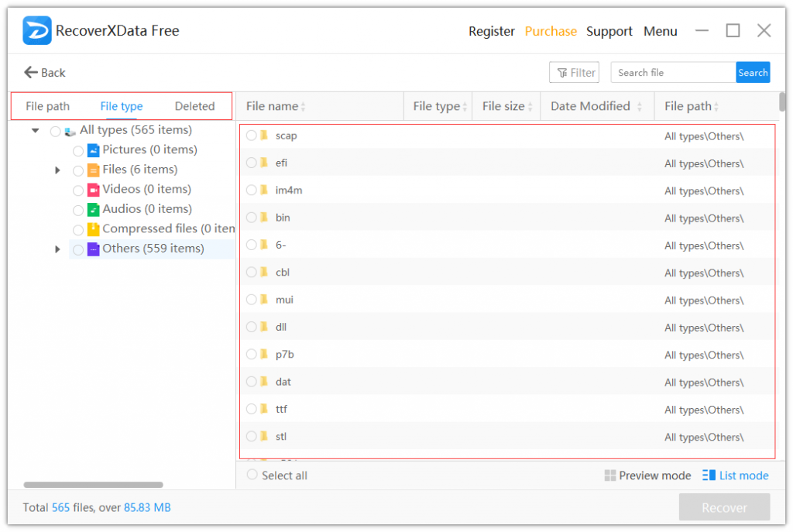
Task: Open the Menu item
Action: point(660,31)
